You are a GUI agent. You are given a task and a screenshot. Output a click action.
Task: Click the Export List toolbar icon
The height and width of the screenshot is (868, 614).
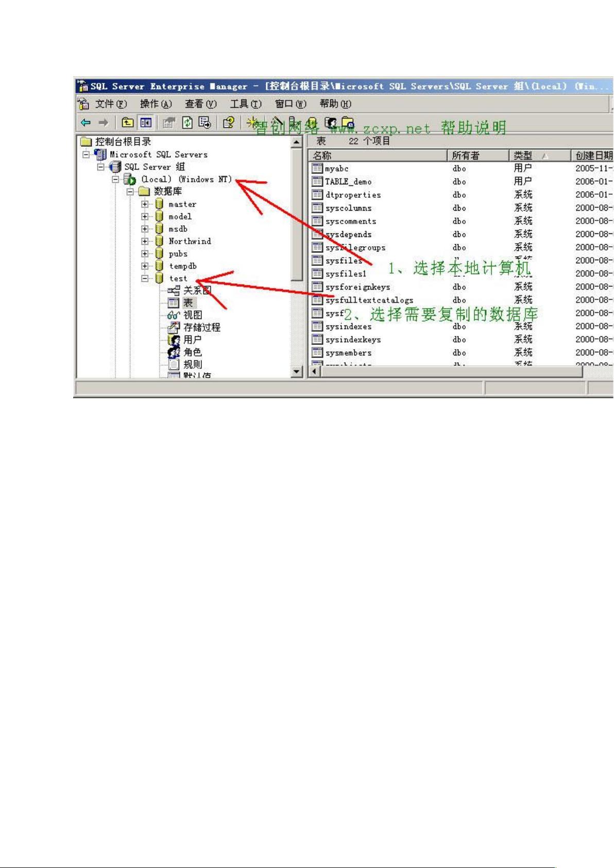click(x=205, y=123)
